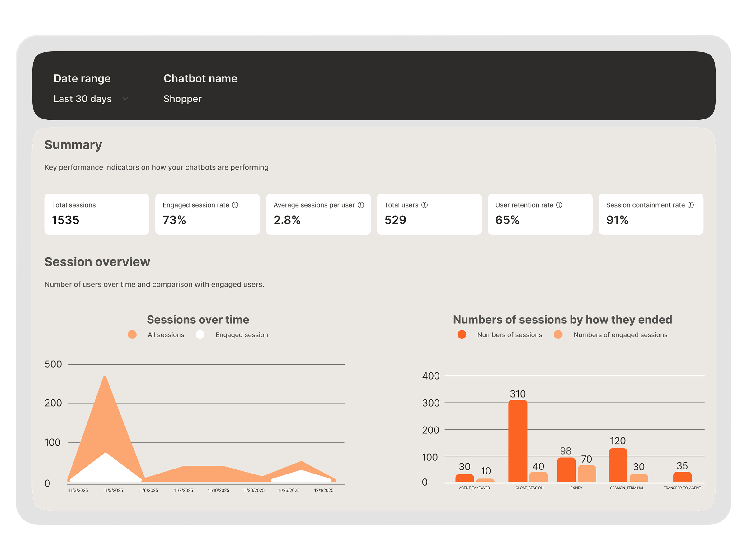747x560 pixels.
Task: Open the Date range dropdown value
Action: [83, 99]
